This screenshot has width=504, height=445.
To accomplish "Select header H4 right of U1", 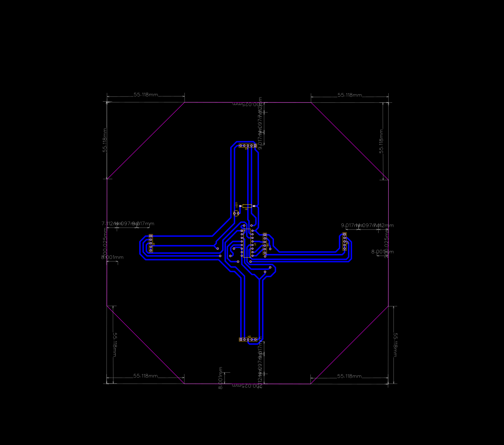I will point(265,244).
